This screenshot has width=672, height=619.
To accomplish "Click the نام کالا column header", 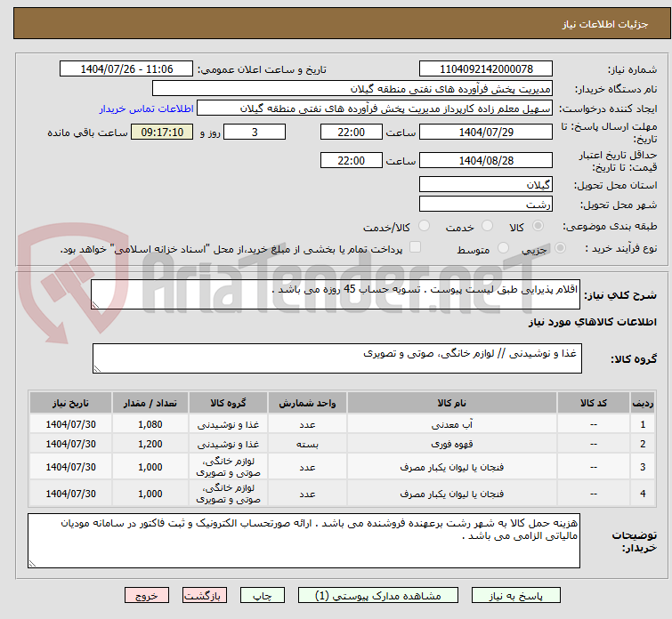I will 452,403.
